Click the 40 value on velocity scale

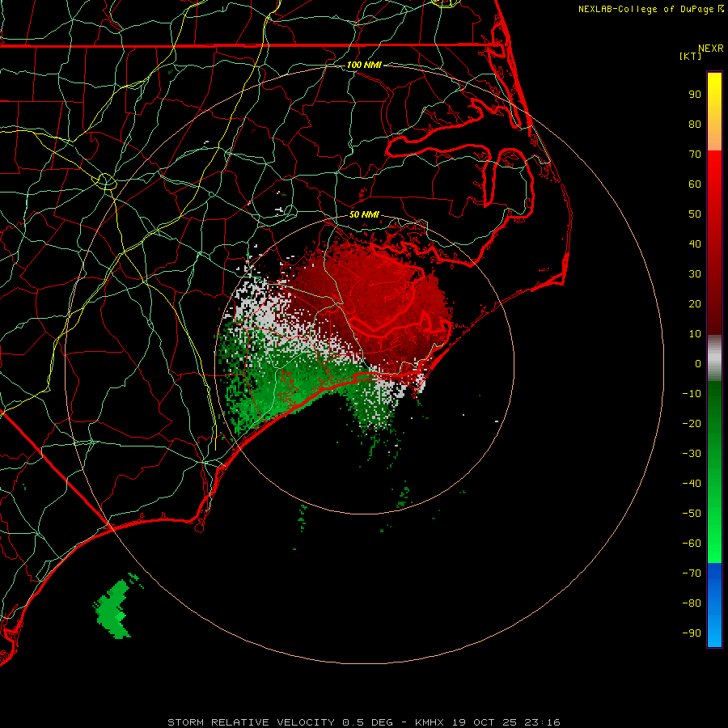tap(695, 244)
